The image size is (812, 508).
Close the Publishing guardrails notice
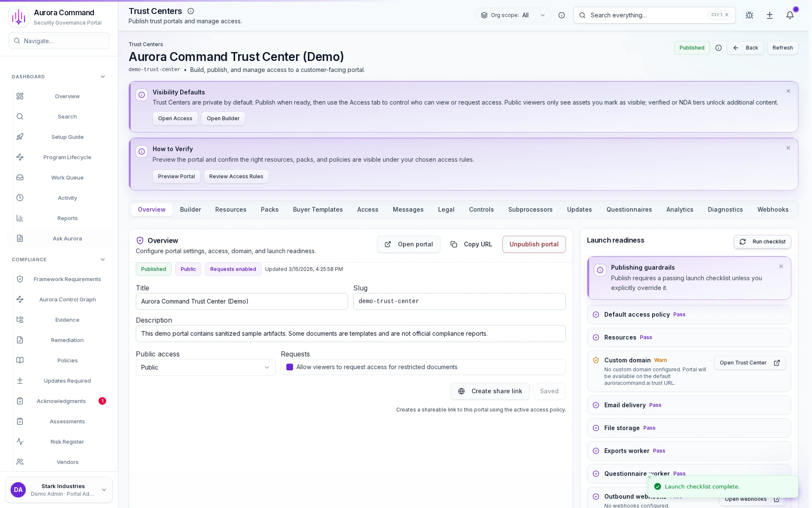click(781, 266)
